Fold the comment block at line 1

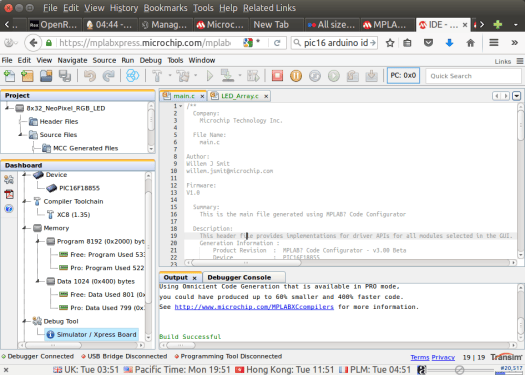(181, 106)
